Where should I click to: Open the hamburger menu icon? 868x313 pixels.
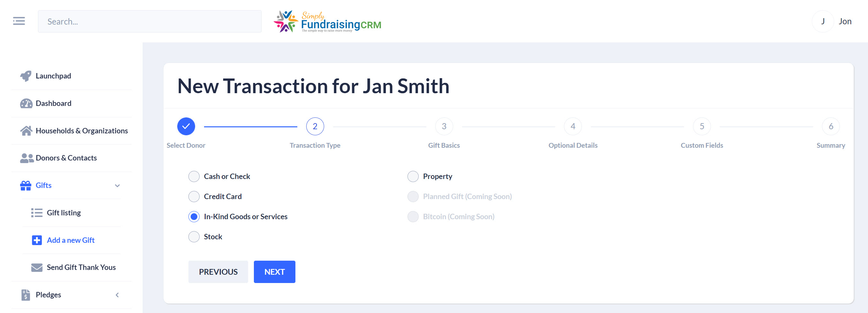click(19, 21)
